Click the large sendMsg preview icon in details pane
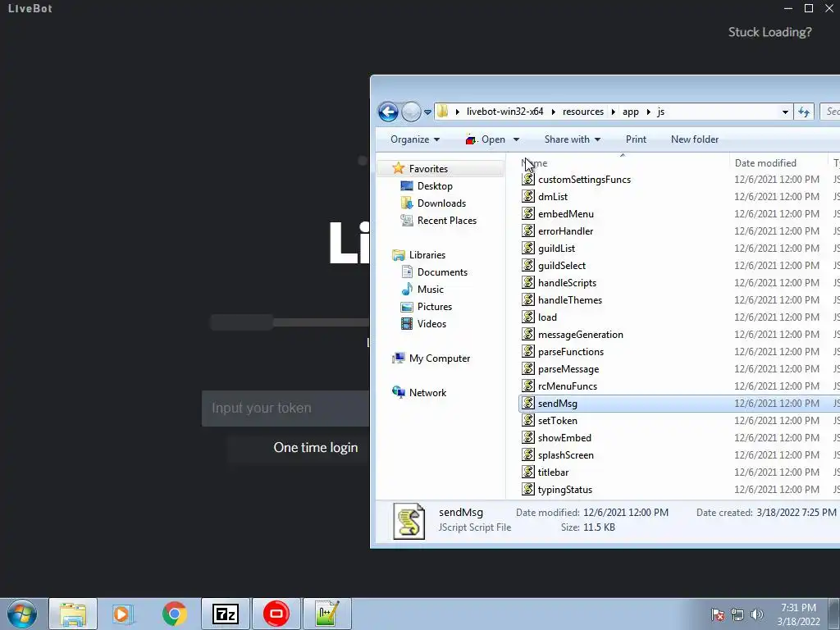The width and height of the screenshot is (840, 630). pyautogui.click(x=409, y=521)
